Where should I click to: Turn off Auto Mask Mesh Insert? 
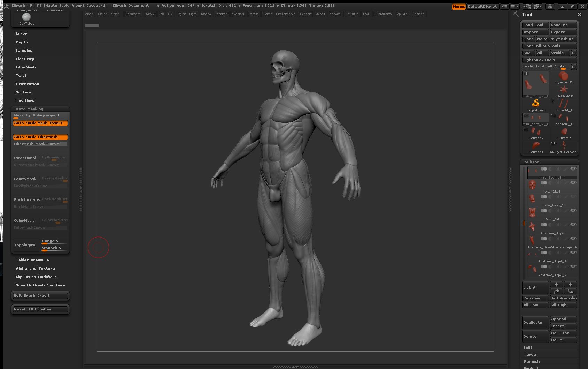pos(40,123)
